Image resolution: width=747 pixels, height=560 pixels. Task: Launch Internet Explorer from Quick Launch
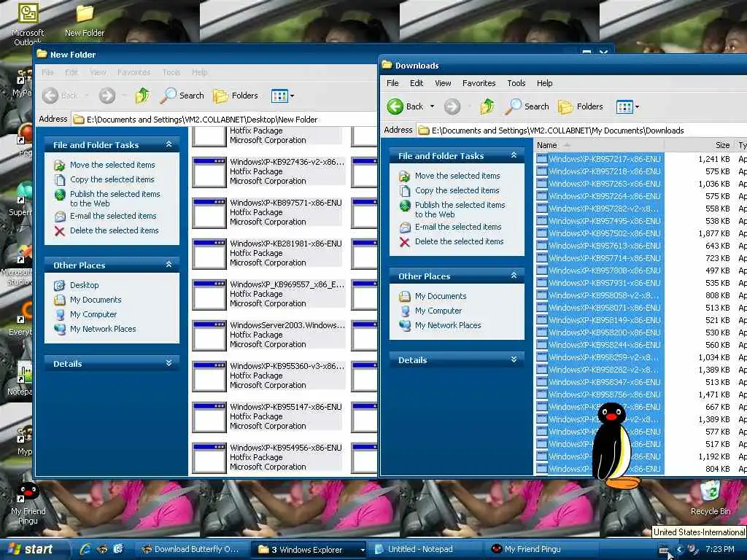tap(86, 549)
